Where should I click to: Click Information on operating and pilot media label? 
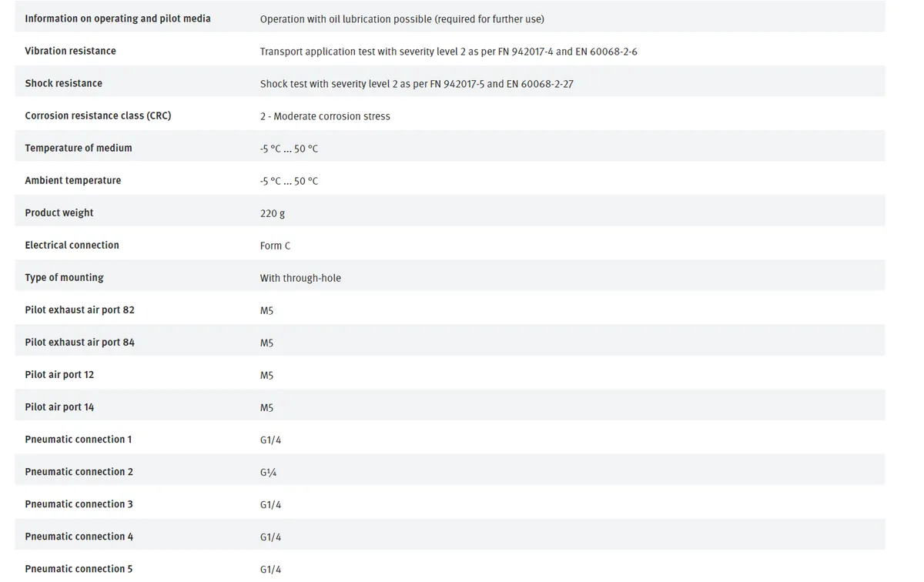118,18
